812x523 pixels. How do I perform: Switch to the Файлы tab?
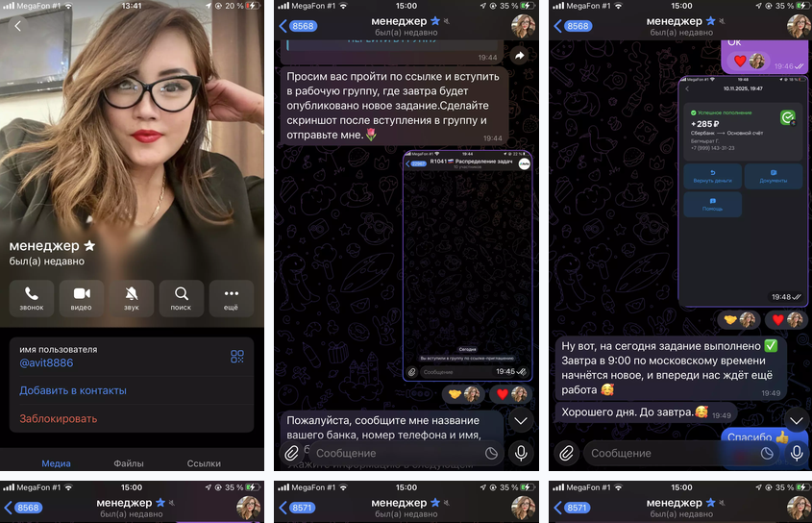[129, 463]
